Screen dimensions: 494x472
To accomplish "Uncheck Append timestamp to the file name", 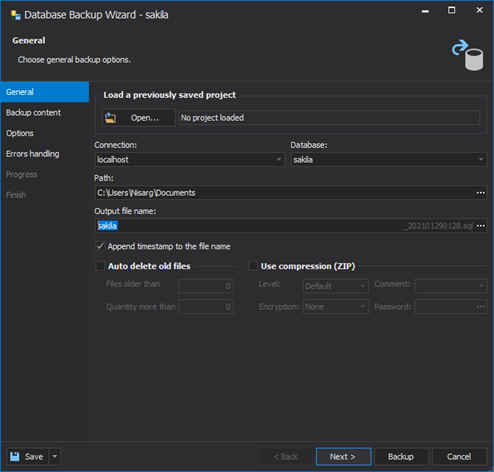I will [100, 246].
